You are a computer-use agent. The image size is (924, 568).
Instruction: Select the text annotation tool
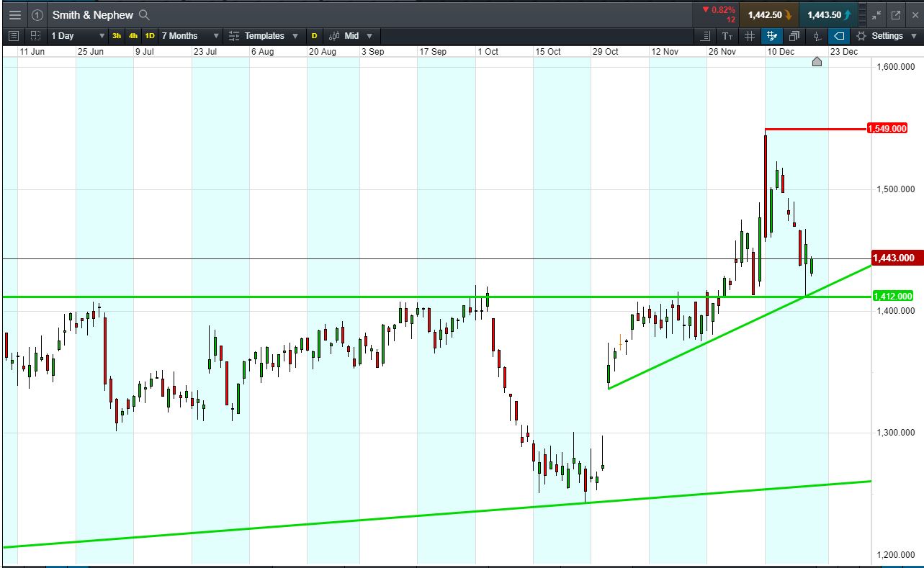point(727,36)
